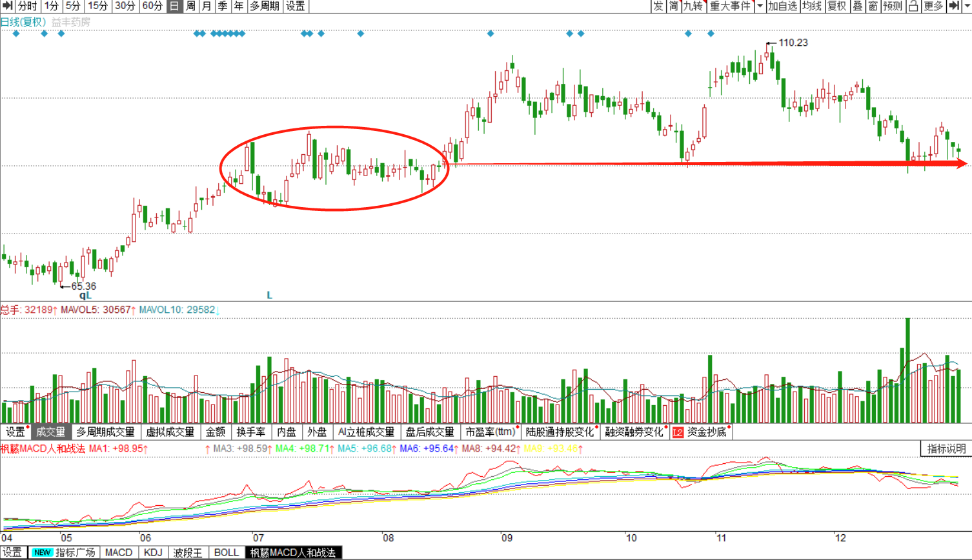This screenshot has height=560, width=972.
Task: Switch to 季 quarterly chart
Action: tap(223, 6)
